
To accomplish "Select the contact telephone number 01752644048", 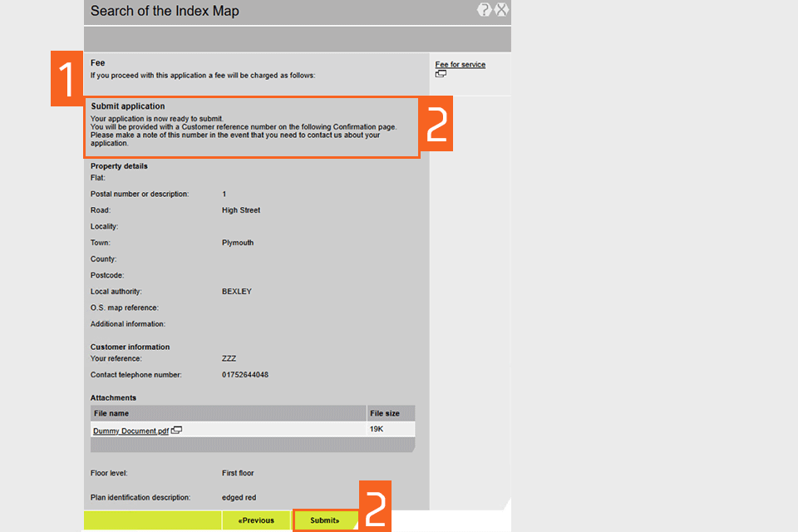I will point(245,375).
